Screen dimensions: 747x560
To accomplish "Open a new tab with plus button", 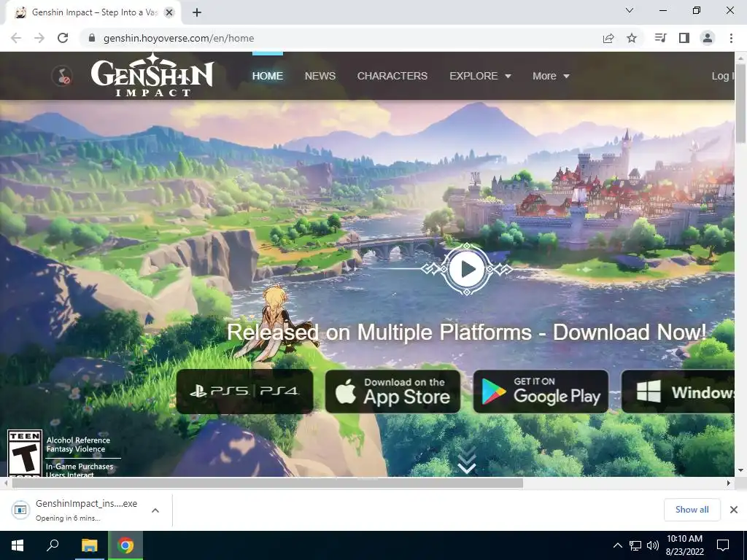I will coord(197,13).
